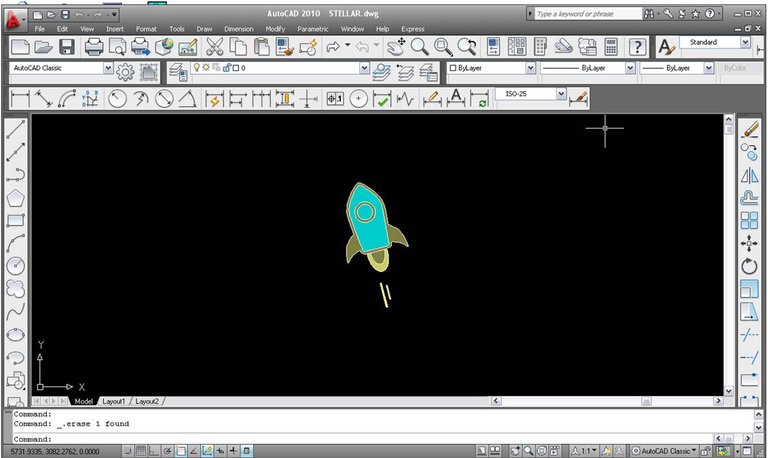Choose the Diameter dimension tool
This screenshot has height=458, width=768.
164,99
